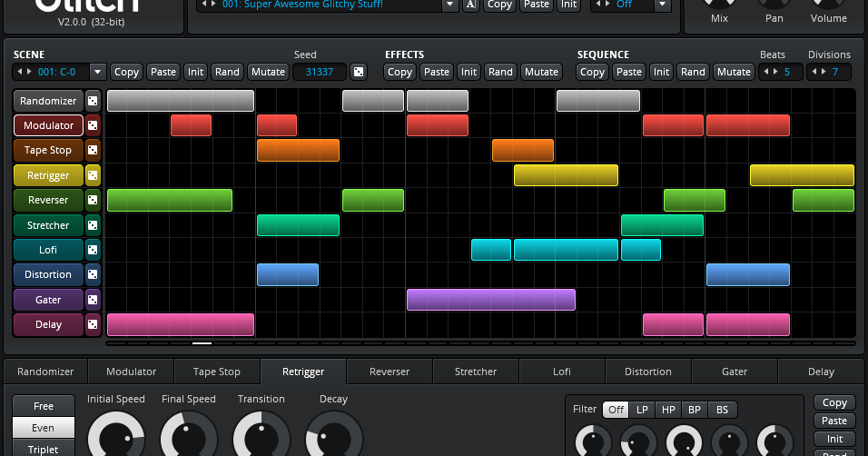Viewport: 868px width, 456px height.
Task: Click the dice icon beside Gater
Action: (x=93, y=300)
